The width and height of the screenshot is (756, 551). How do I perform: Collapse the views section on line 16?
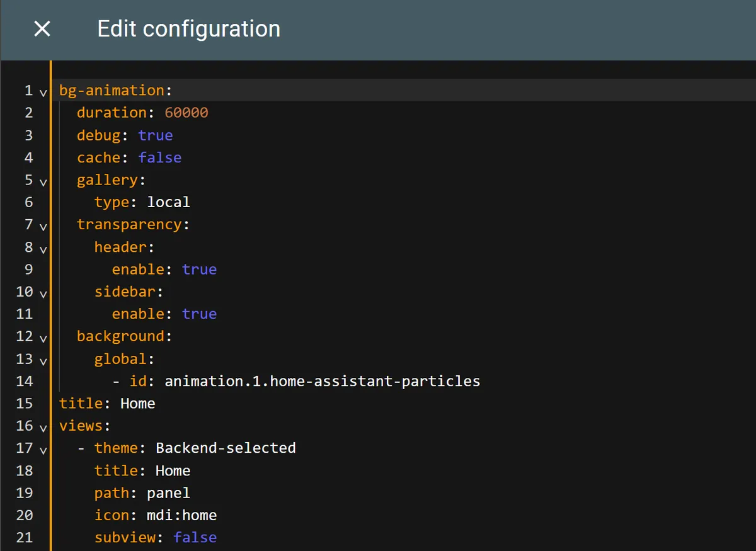coord(43,428)
